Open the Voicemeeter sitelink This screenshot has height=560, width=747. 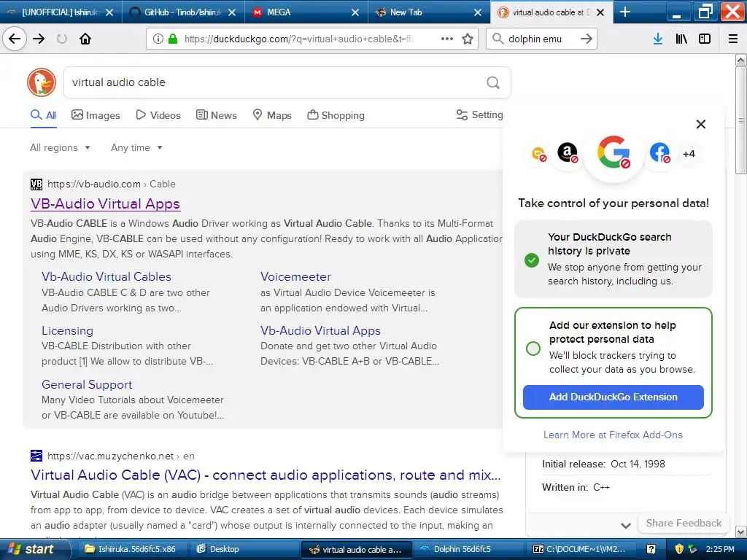[x=295, y=276]
